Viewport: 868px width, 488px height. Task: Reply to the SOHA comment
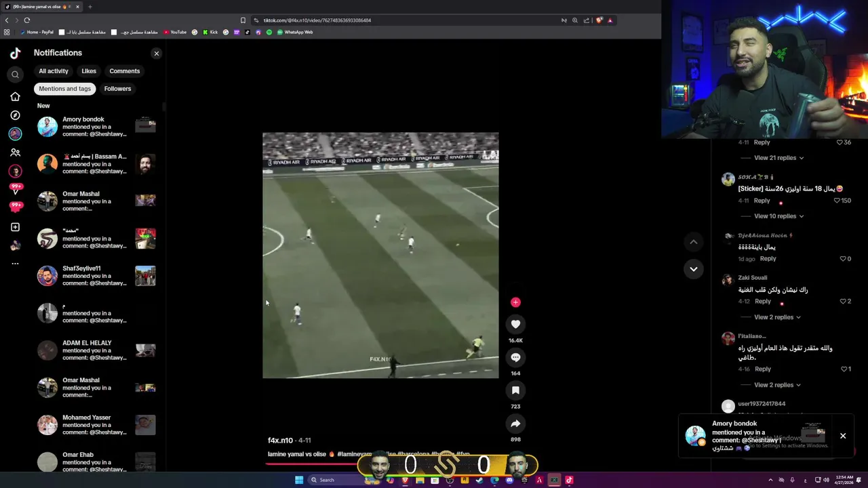[762, 201]
